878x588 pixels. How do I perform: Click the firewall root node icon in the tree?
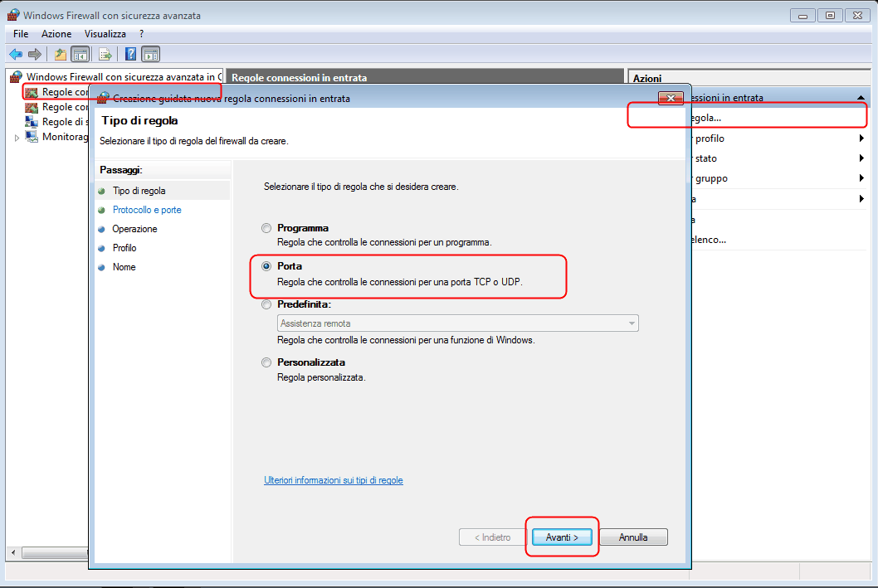[17, 76]
